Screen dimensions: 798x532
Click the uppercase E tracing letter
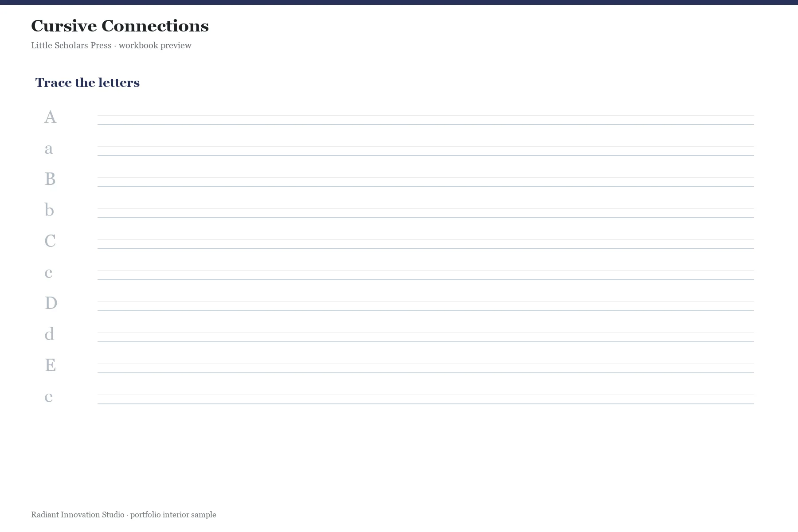point(50,365)
